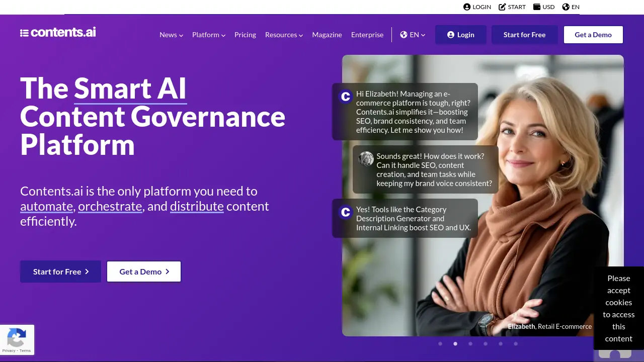Click the Terms link in the reCAPTCHA badge
This screenshot has width=644, height=362.
click(x=25, y=351)
